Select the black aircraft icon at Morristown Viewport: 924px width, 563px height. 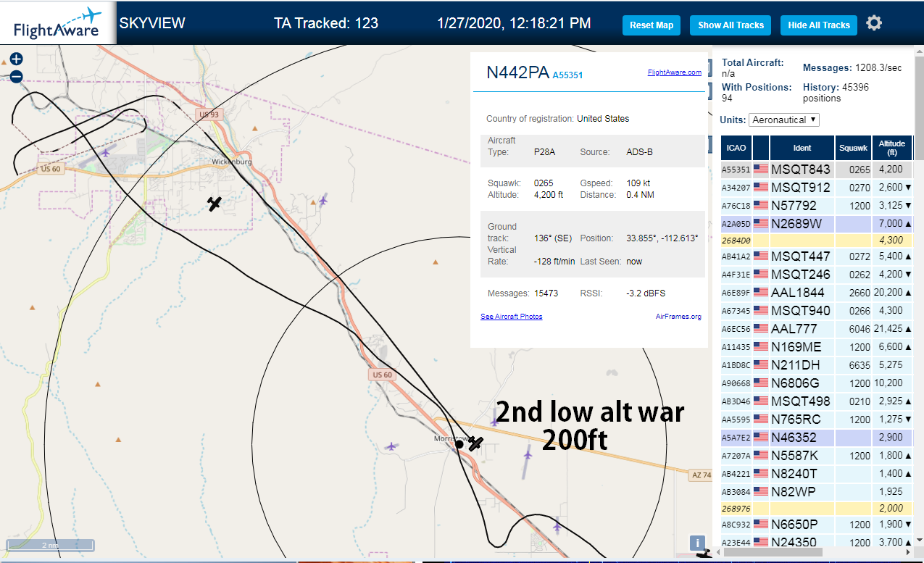475,443
